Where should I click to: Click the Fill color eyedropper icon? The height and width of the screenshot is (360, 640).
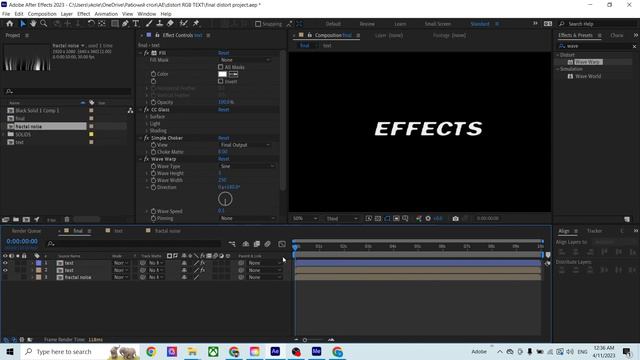(x=233, y=74)
